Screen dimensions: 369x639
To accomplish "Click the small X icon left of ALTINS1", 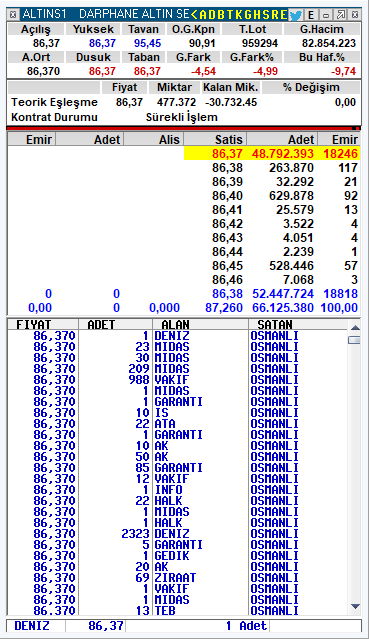I will (x=13, y=15).
